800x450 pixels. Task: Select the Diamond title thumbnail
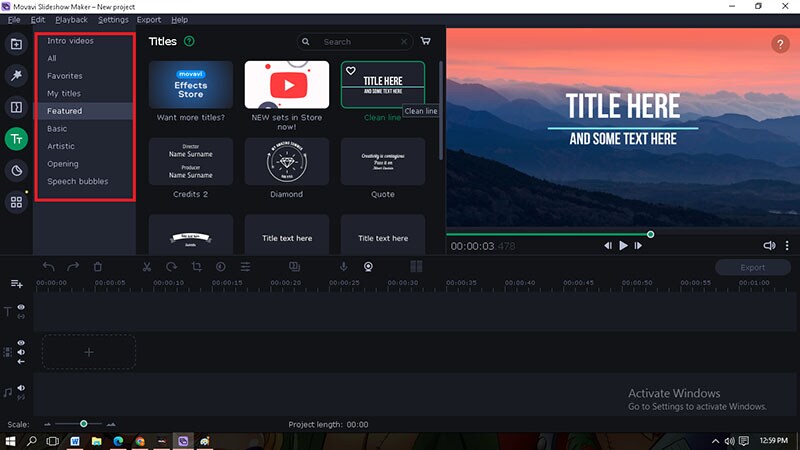coord(287,161)
